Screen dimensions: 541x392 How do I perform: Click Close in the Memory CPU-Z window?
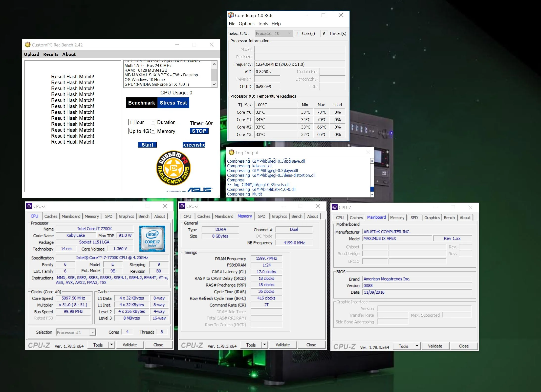click(311, 345)
